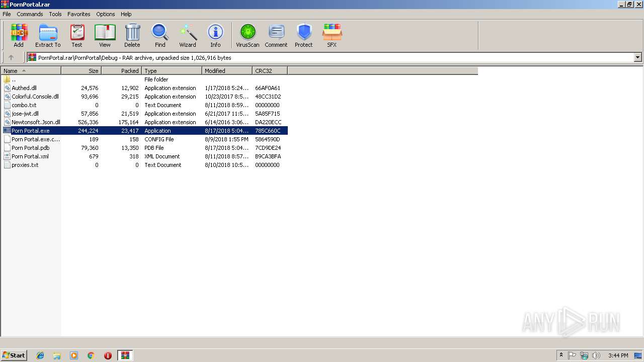Go up one folder level arrow
644x362 pixels.
(11, 58)
